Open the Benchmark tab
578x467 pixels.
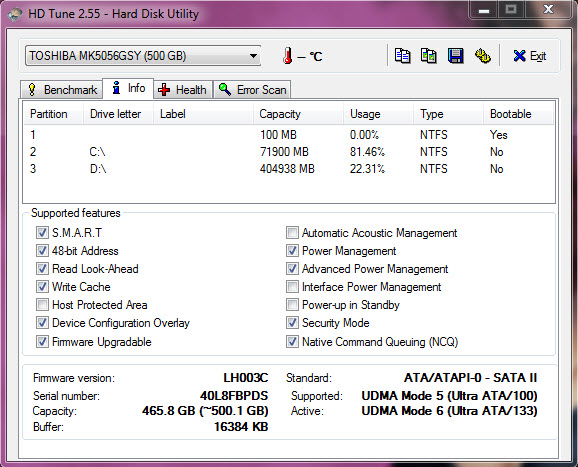[62, 90]
